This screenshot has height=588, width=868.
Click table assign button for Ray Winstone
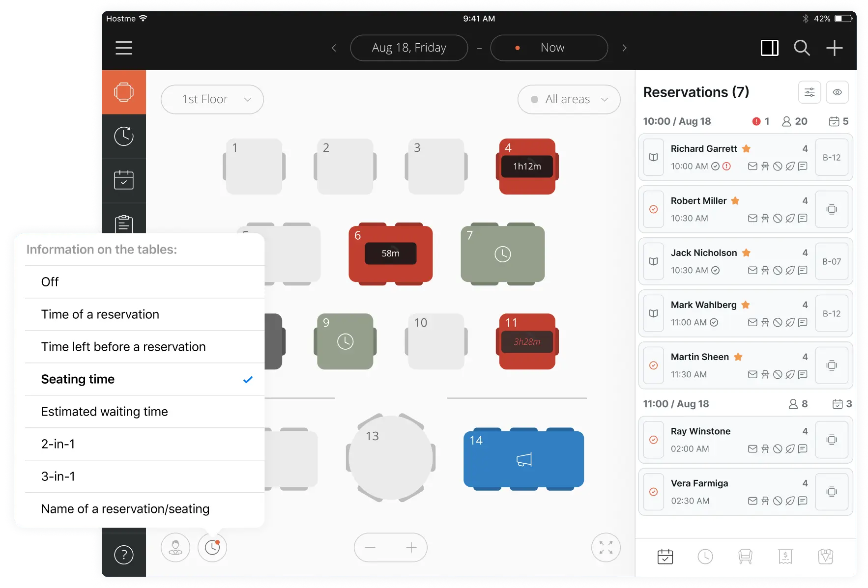832,440
